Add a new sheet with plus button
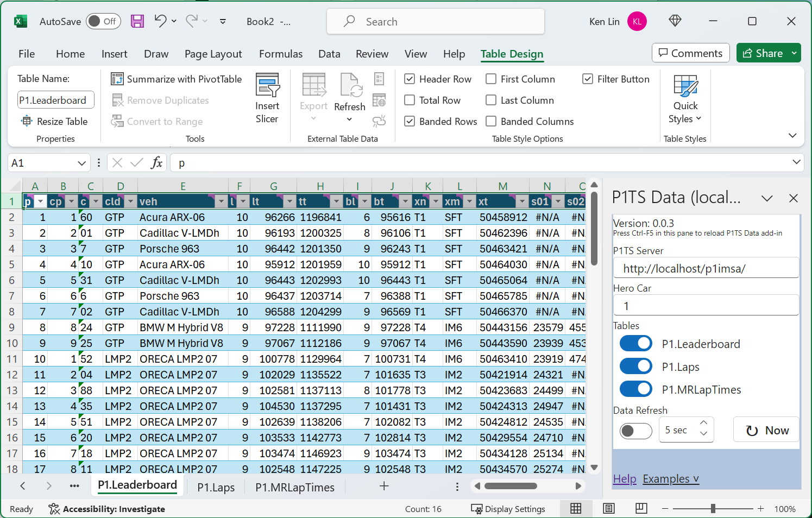Image resolution: width=812 pixels, height=518 pixels. click(x=384, y=486)
